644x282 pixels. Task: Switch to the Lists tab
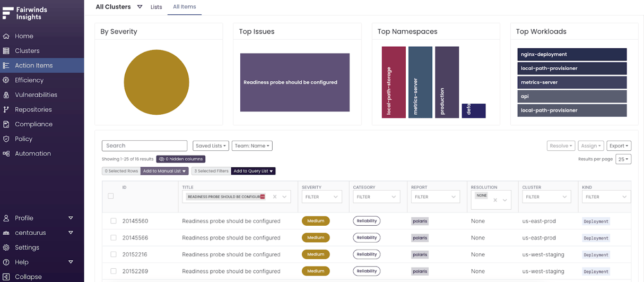[x=156, y=7]
